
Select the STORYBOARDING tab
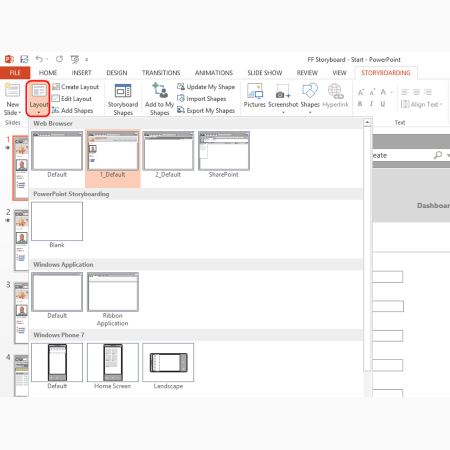tap(386, 73)
